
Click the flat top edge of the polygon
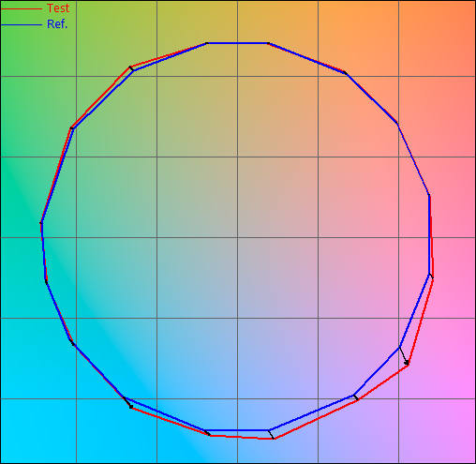tap(237, 43)
